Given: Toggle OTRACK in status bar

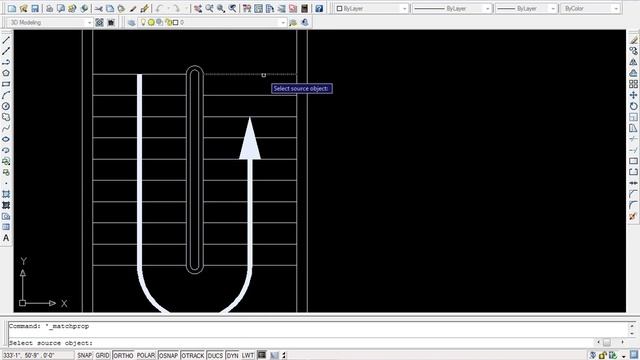Looking at the screenshot, I should click(x=192, y=356).
